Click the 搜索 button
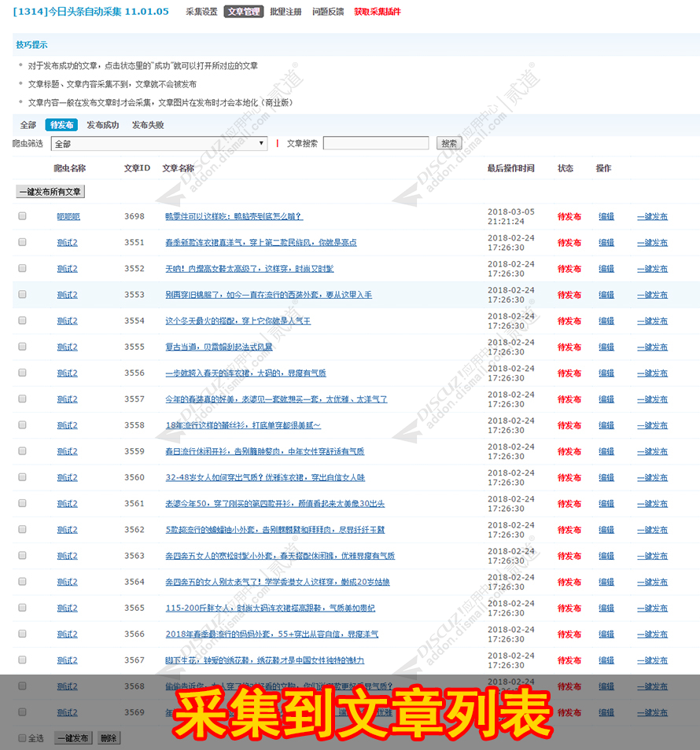 449,143
